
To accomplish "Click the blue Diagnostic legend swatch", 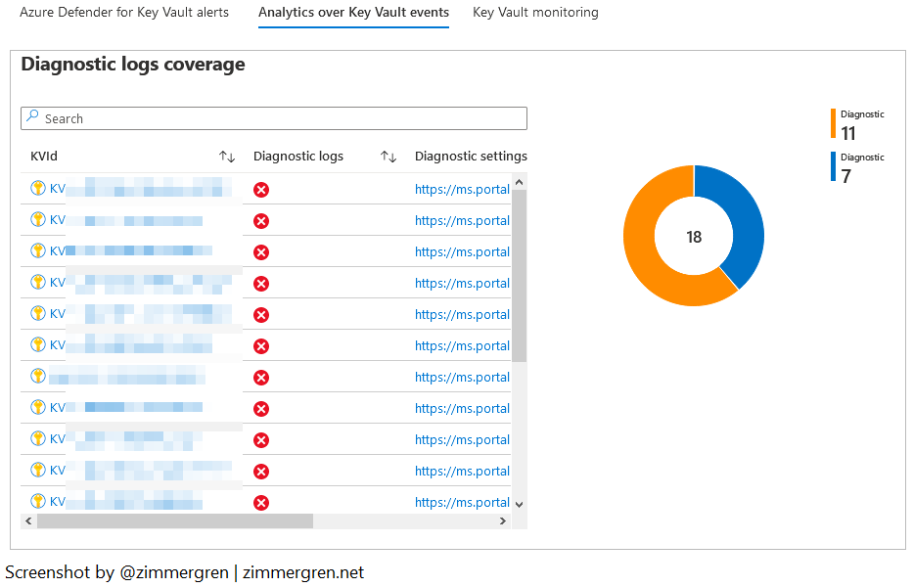I will pos(834,167).
